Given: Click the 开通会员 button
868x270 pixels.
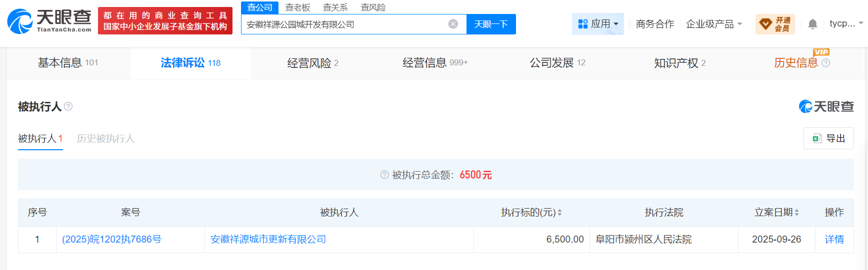Looking at the screenshot, I should pos(775,24).
